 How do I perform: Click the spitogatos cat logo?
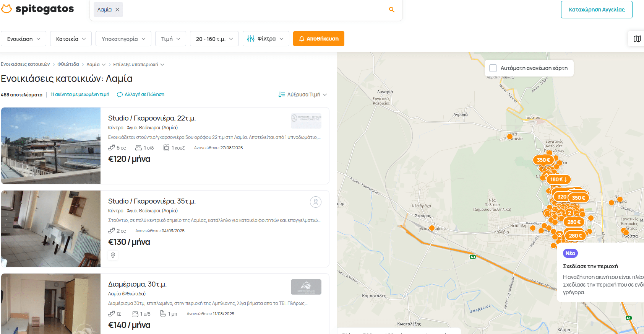(x=6, y=9)
